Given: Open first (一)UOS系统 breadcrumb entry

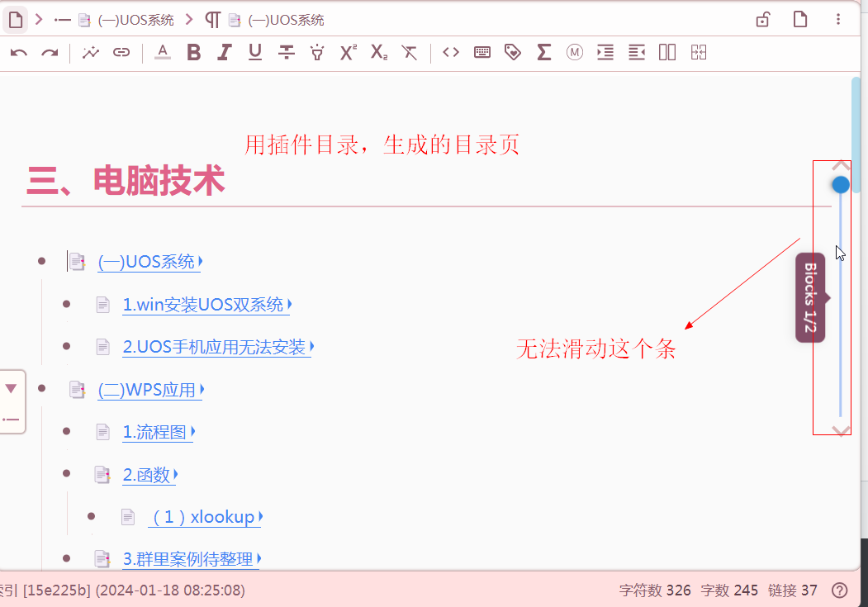Looking at the screenshot, I should click(x=135, y=21).
